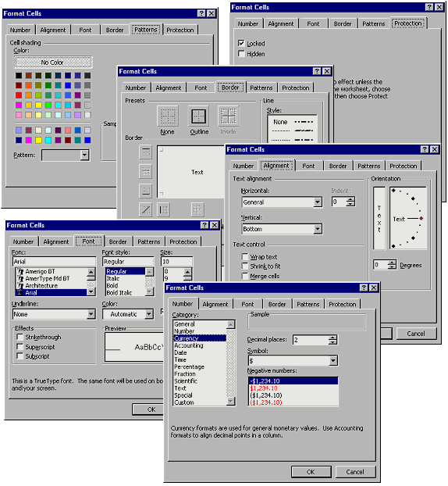The width and height of the screenshot is (448, 486).
Task: Select the None line style
Action: 280,122
